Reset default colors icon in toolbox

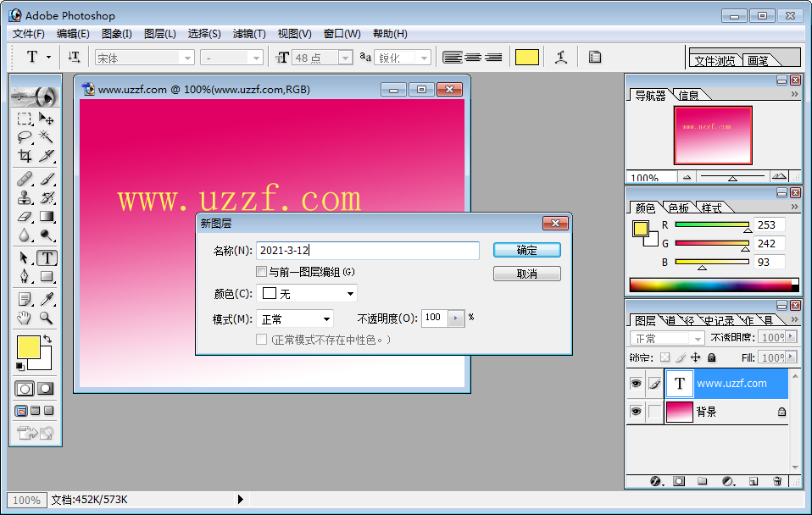point(20,367)
